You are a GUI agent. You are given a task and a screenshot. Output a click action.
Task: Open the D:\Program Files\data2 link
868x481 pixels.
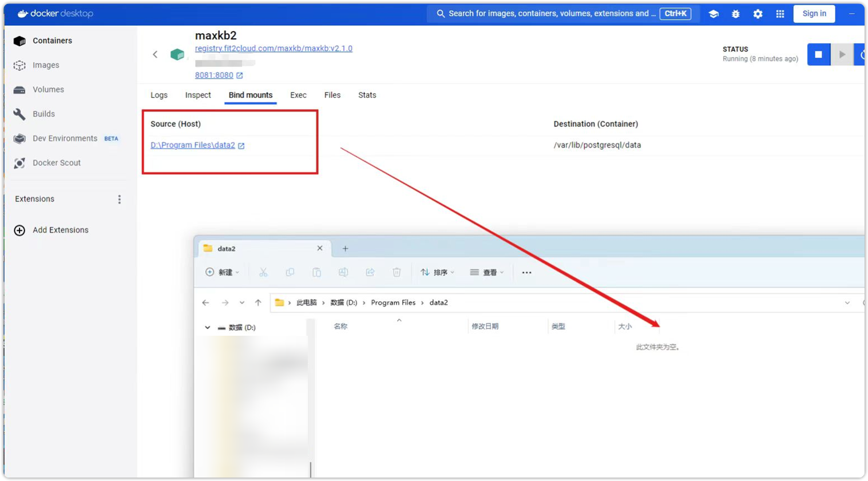(x=193, y=145)
